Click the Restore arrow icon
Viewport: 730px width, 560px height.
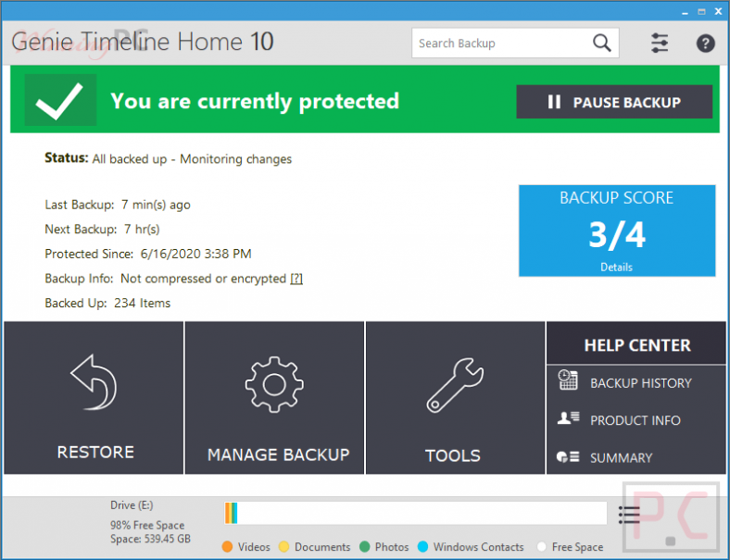pos(94,382)
